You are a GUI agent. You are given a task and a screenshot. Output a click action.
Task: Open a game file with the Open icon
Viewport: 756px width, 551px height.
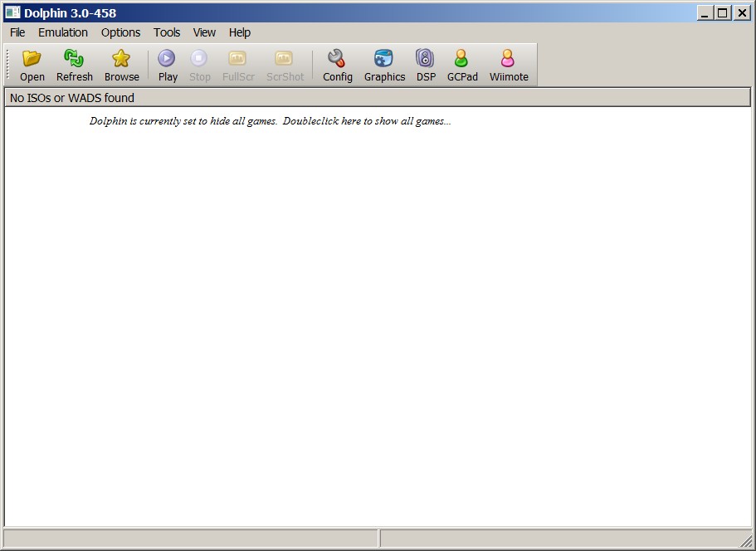(31, 64)
